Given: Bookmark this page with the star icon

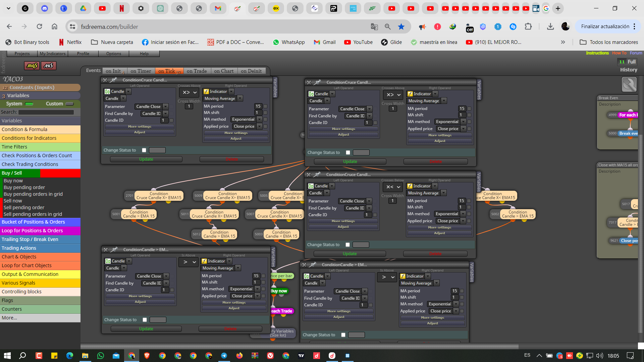Looking at the screenshot, I should (x=401, y=26).
